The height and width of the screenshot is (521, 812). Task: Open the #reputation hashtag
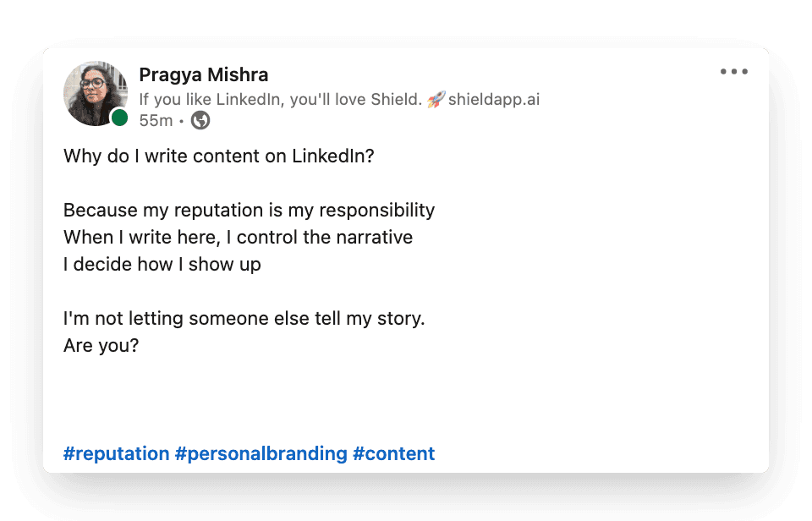[117, 453]
